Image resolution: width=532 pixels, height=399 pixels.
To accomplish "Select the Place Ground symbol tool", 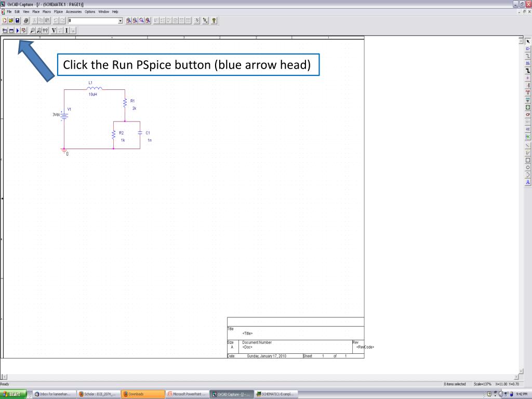I will 528,100.
